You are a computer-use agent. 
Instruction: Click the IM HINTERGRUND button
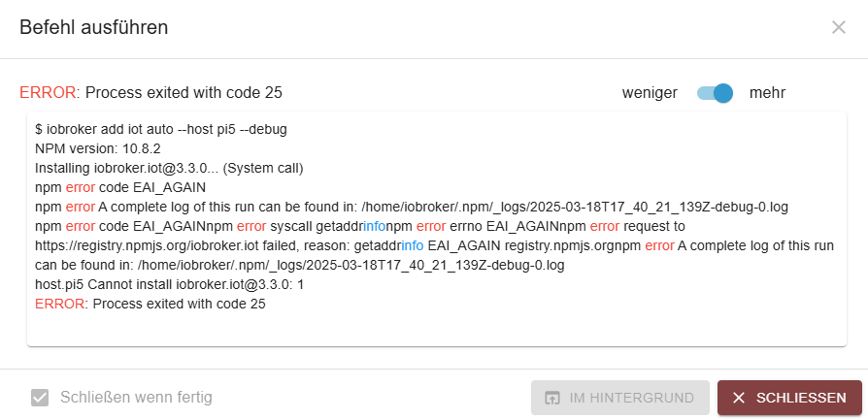tap(620, 398)
